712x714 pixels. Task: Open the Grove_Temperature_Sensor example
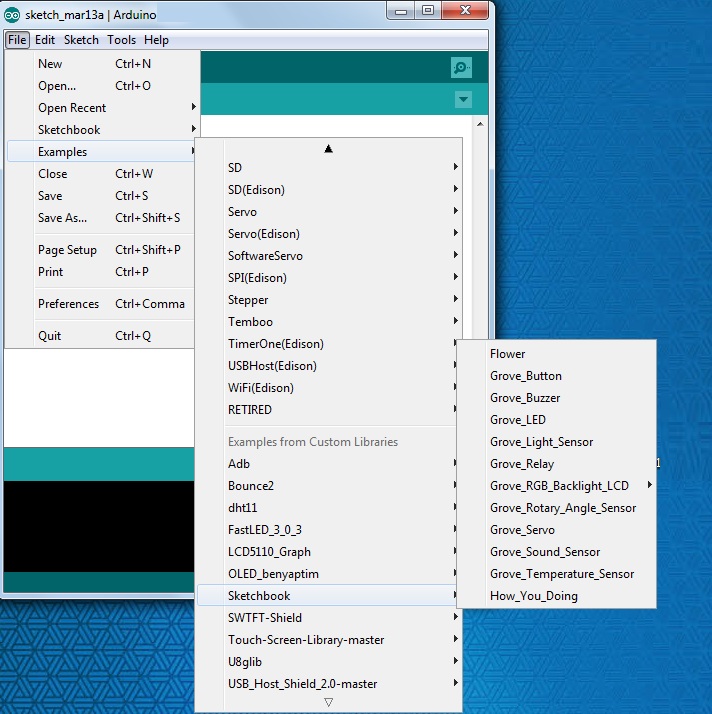click(x=557, y=574)
